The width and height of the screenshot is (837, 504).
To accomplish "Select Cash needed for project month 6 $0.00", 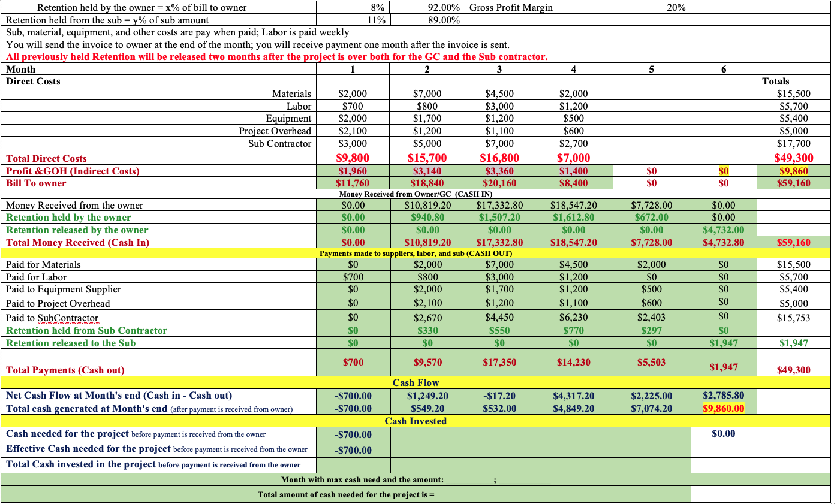I will pos(724,433).
